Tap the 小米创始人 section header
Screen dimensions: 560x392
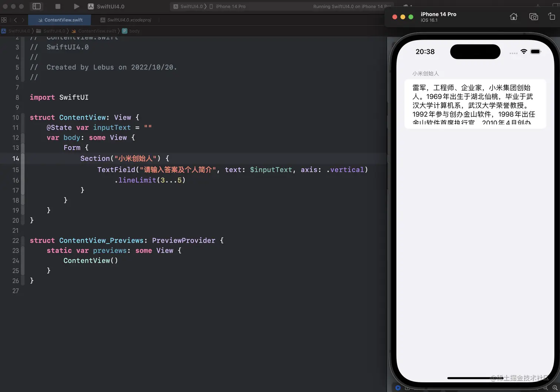pos(426,73)
